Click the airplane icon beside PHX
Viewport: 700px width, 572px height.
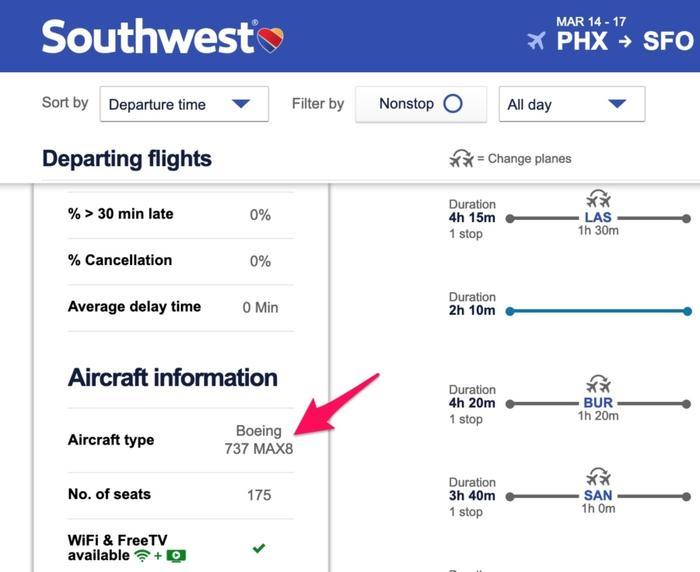pyautogui.click(x=537, y=41)
